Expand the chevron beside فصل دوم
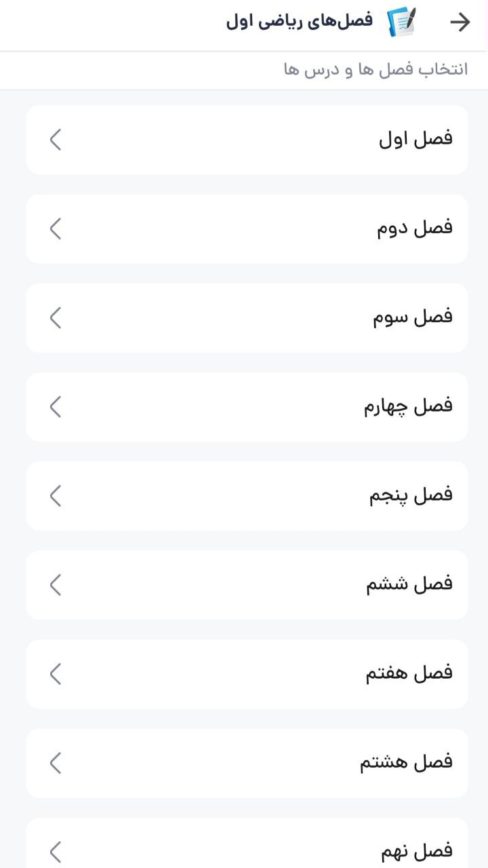 (56, 229)
